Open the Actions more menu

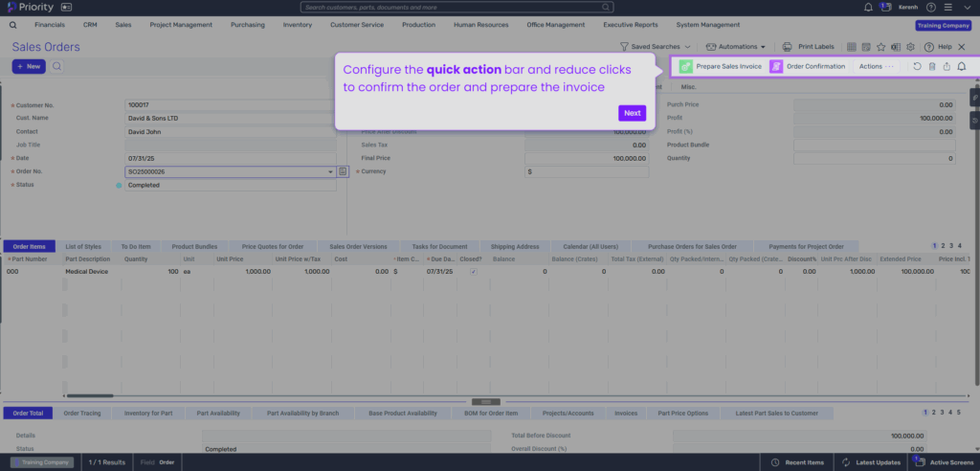tap(877, 66)
